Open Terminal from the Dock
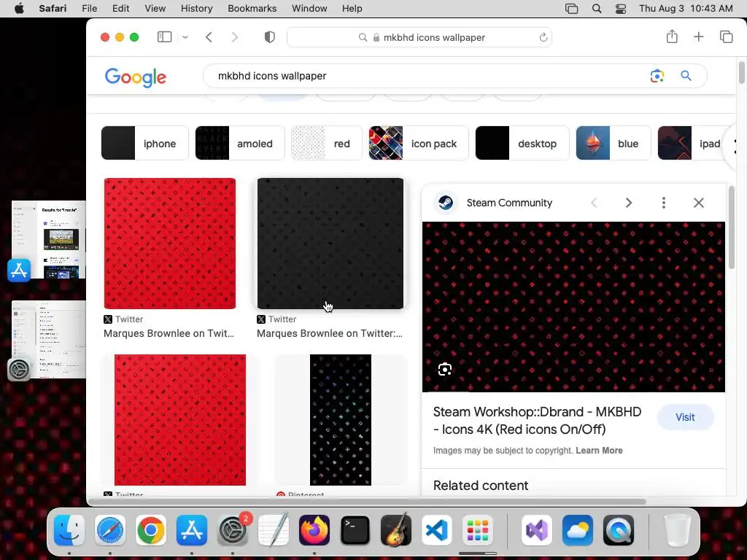This screenshot has height=560, width=747. tap(355, 530)
